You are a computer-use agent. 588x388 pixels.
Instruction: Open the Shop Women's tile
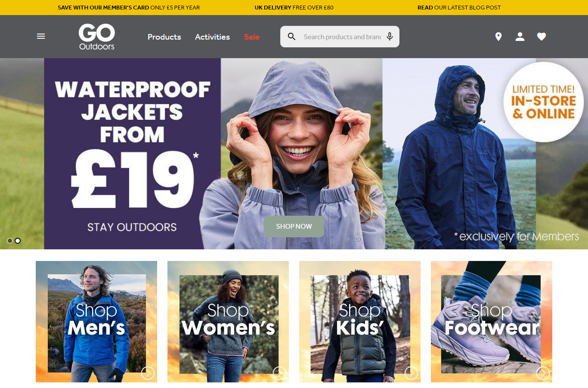point(228,322)
